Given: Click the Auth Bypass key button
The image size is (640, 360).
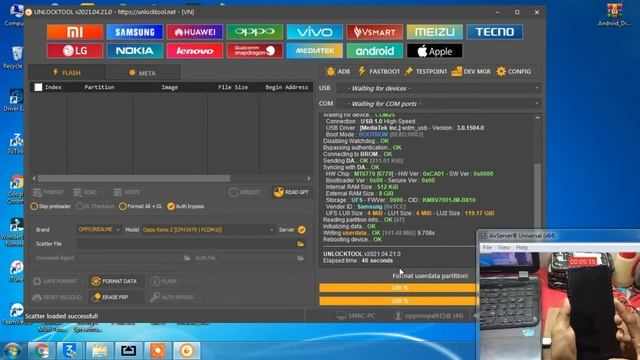Looking at the screenshot, I should point(172,297).
